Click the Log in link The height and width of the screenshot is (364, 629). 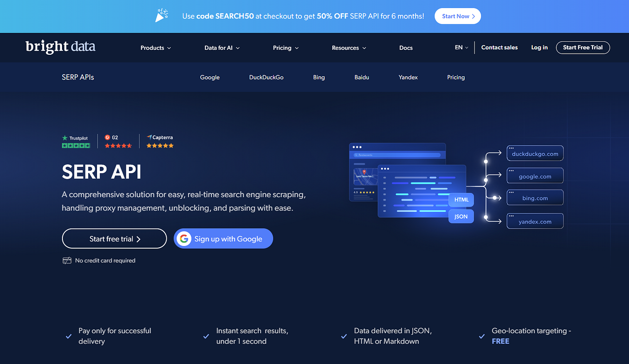[x=539, y=47]
